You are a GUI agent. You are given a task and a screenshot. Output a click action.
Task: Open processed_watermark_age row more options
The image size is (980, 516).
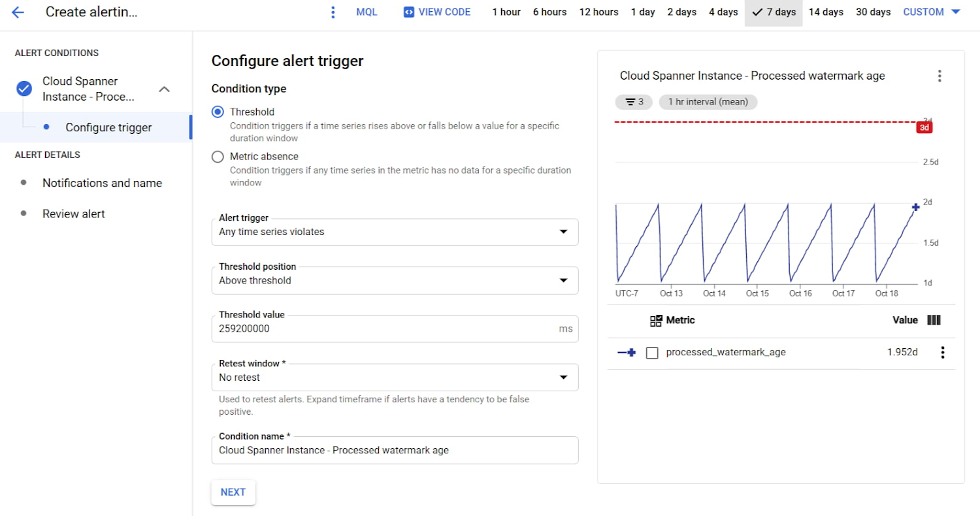pos(942,353)
